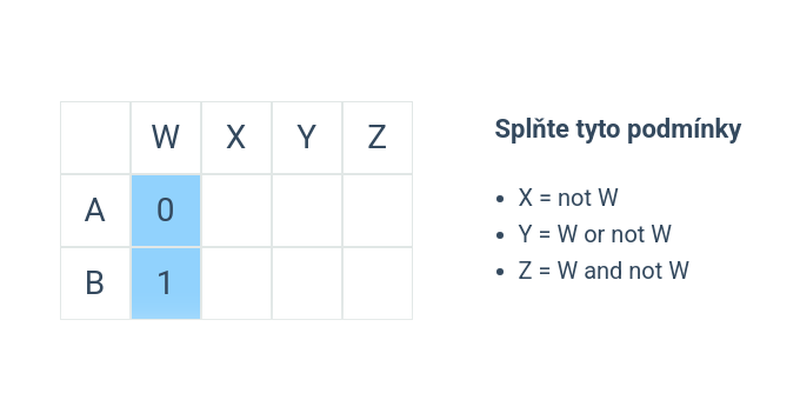800x400 pixels.
Task: Select the X column header
Action: point(236,137)
